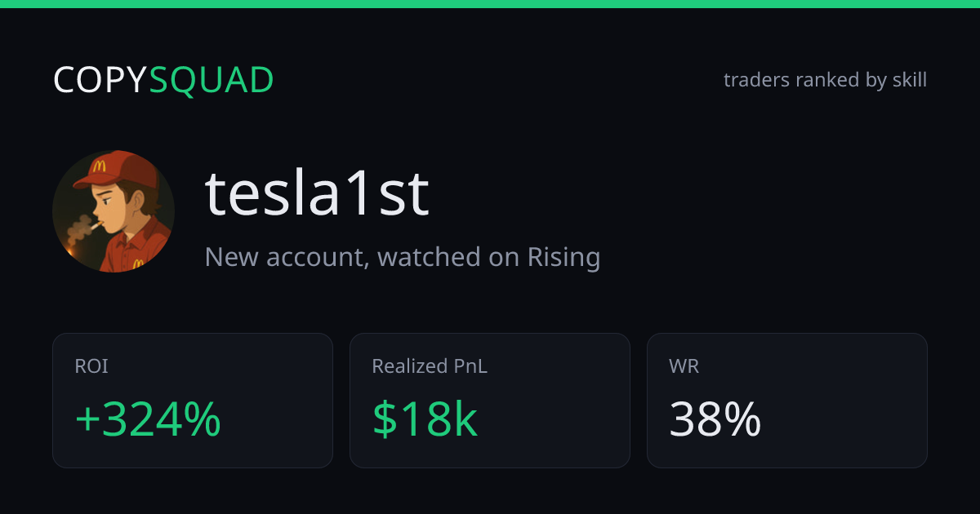Open the WR stat card
Image resolution: width=980 pixels, height=514 pixels.
pos(787,401)
